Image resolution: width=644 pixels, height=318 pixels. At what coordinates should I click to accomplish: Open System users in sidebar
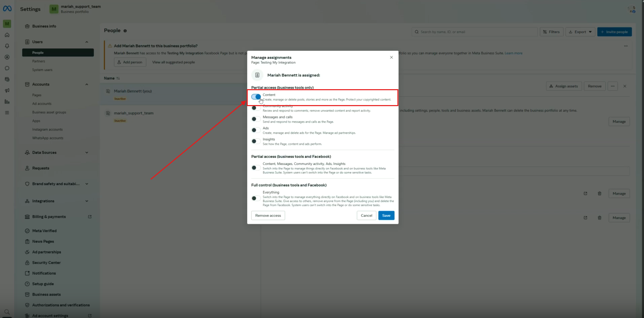[42, 70]
